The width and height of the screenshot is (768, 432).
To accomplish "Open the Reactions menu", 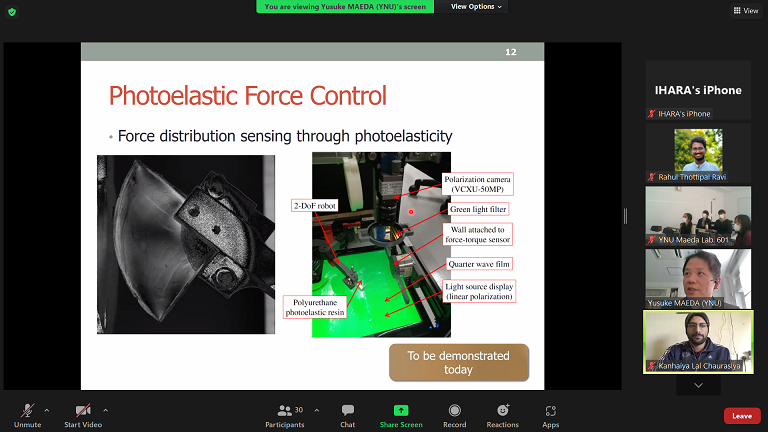I will (503, 414).
